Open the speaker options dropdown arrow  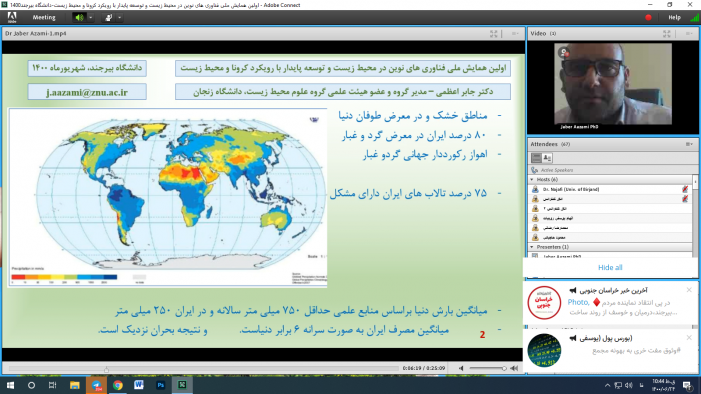90,17
